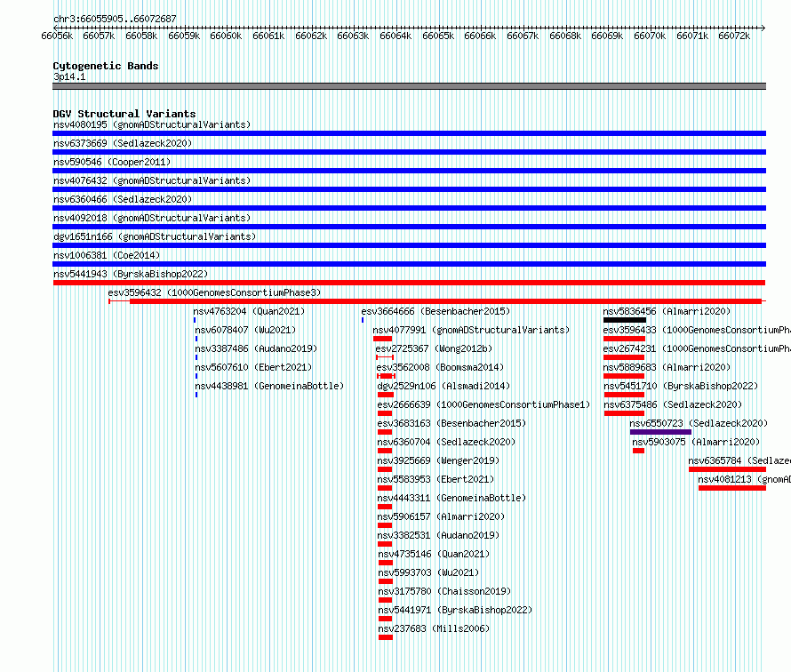Open nsv6373669 (Sedlazeck2020) variant label
Screen dimensions: 791x672
pyautogui.click(x=123, y=143)
